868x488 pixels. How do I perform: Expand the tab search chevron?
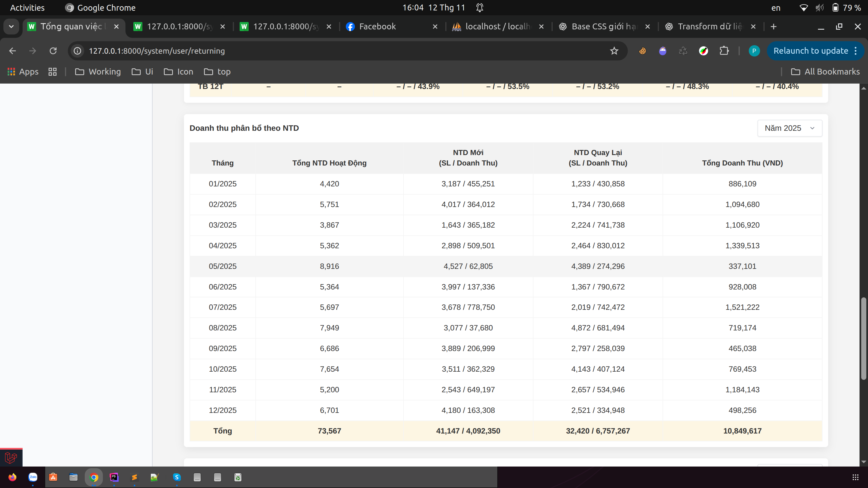pos(11,27)
